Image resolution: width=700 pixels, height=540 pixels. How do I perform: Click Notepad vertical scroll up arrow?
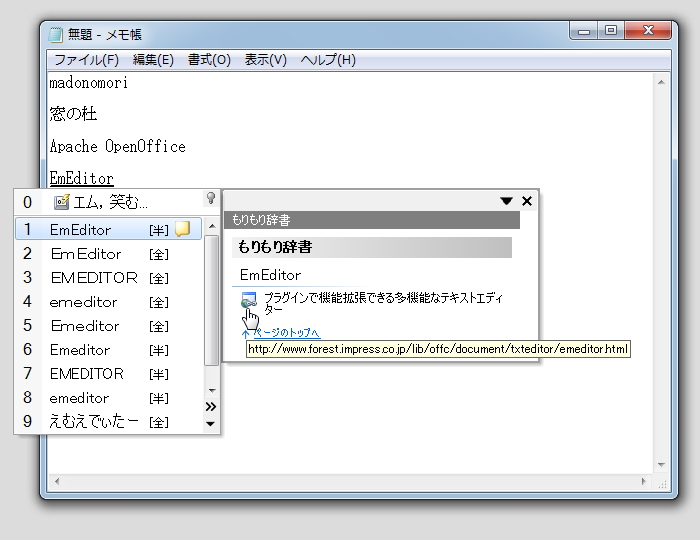click(x=661, y=82)
